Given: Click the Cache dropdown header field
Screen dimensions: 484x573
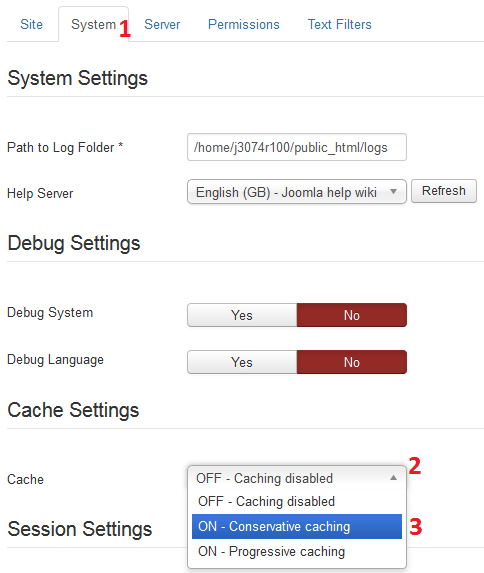Looking at the screenshot, I should pos(297,478).
